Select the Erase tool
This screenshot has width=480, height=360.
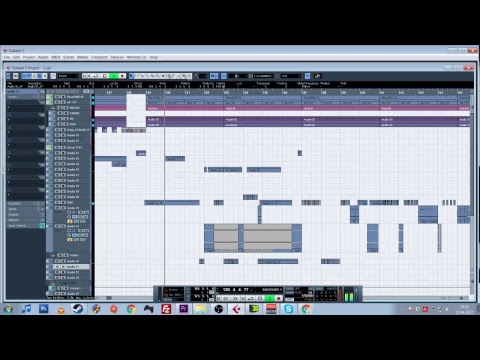153,76
